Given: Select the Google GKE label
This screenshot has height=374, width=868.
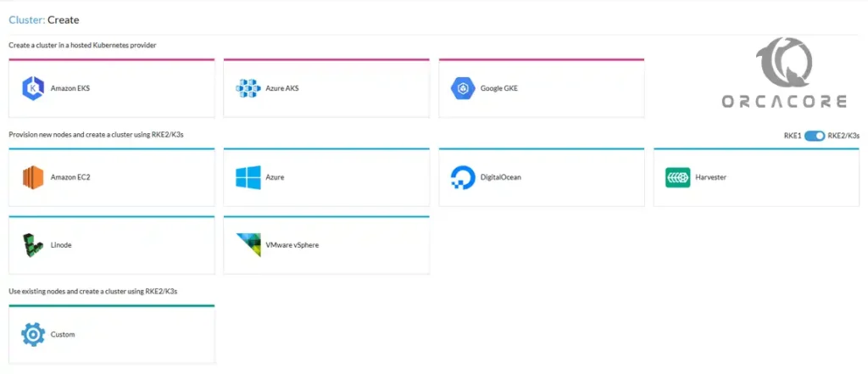Looking at the screenshot, I should [x=499, y=88].
